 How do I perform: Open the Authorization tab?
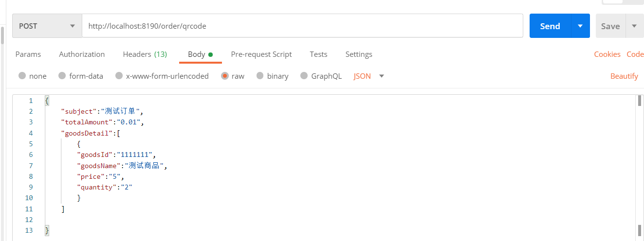click(82, 54)
